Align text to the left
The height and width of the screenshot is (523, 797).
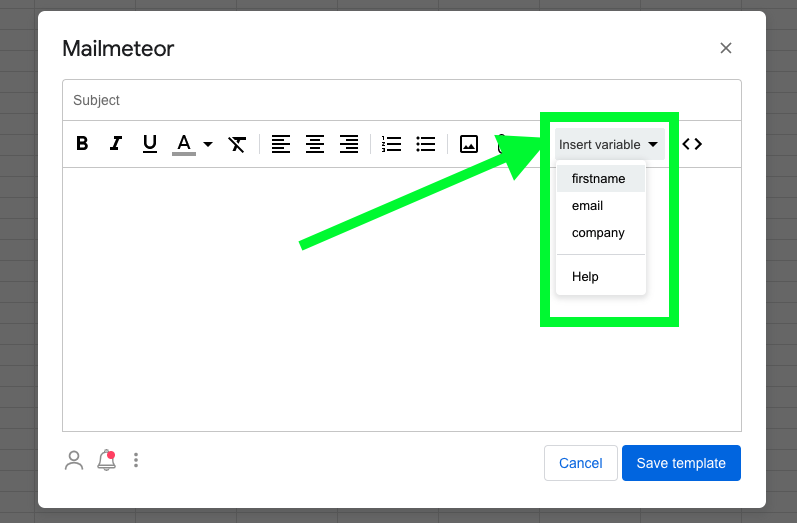281,144
